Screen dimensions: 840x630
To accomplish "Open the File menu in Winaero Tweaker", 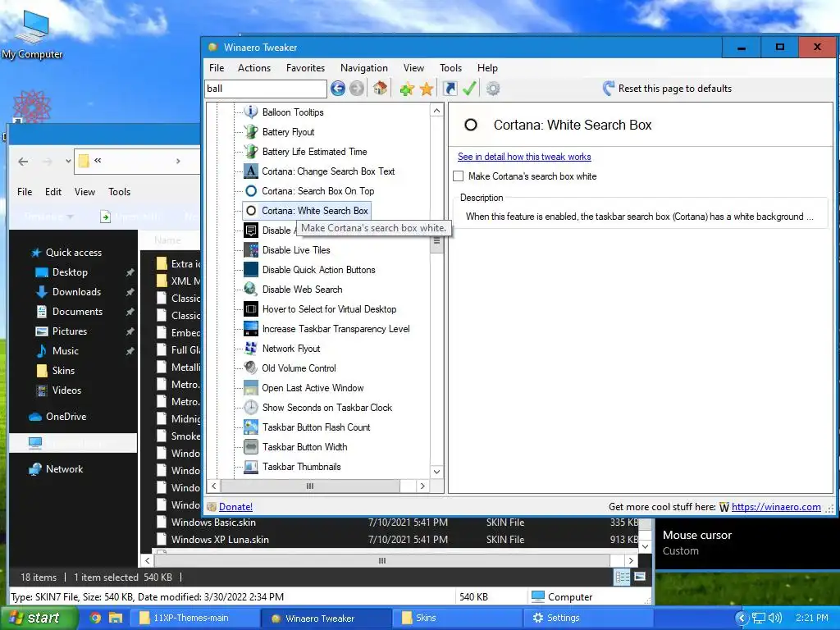I will tap(217, 68).
